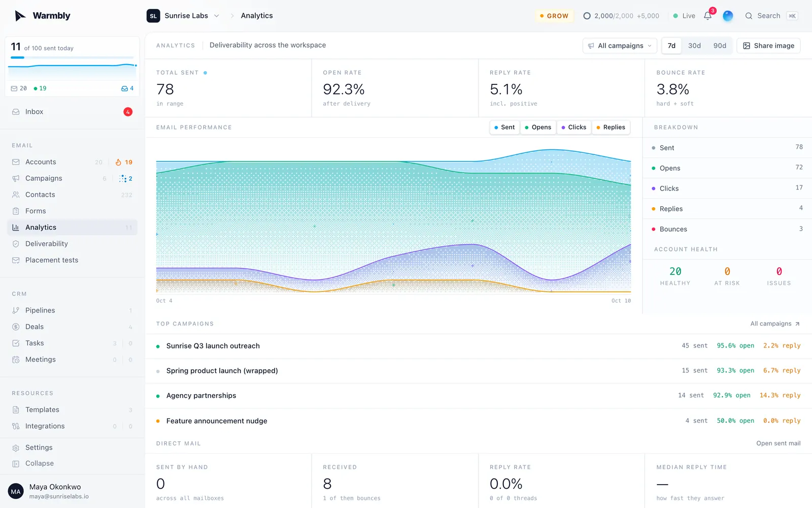Open the Agency partnerships campaign row
This screenshot has width=812, height=508.
[478, 396]
